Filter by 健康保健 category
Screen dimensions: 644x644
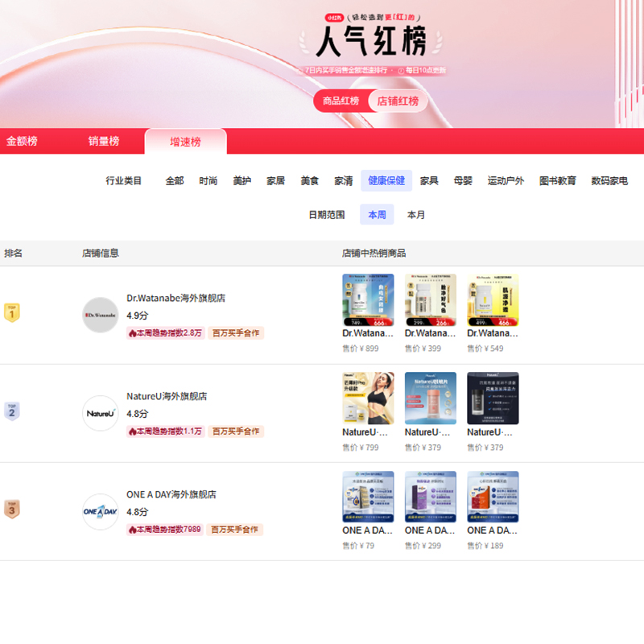point(386,181)
